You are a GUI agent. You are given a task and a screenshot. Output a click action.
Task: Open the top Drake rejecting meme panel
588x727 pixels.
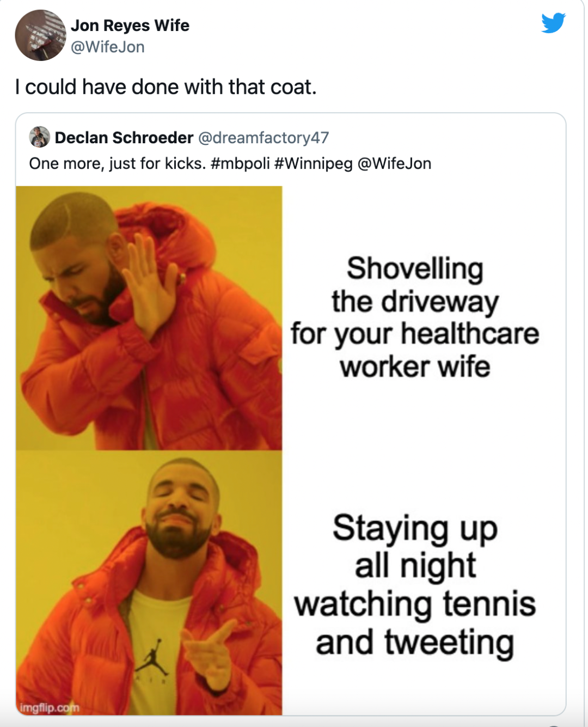149,318
